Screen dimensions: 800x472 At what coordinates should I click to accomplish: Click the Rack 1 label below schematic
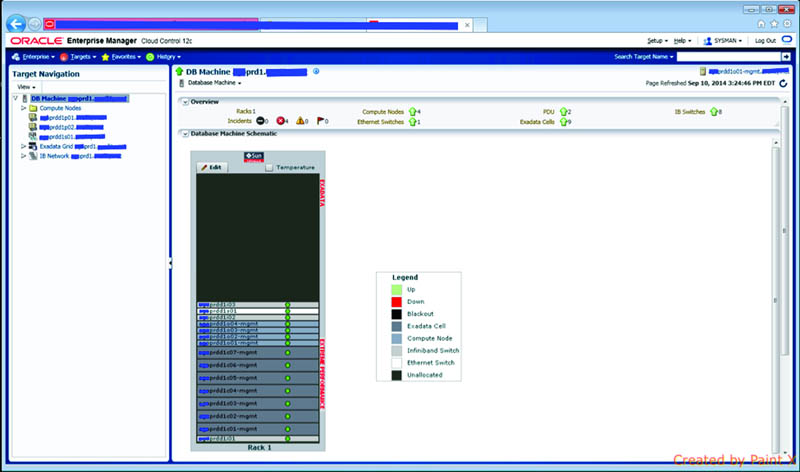259,448
